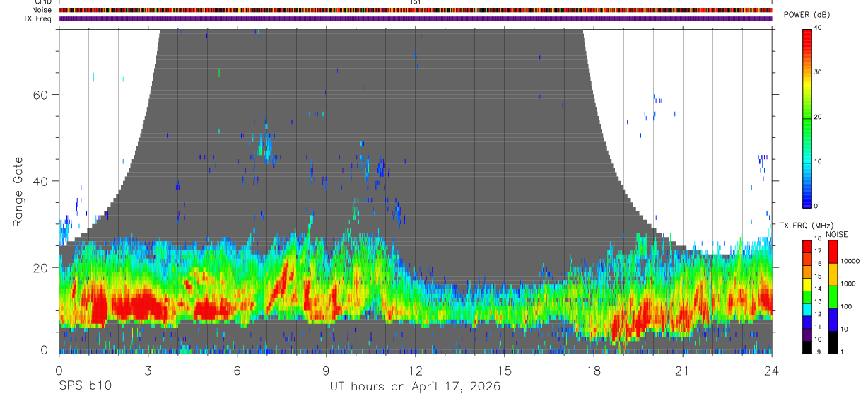The height and width of the screenshot is (401, 868).
Task: Click the 1 label on NOISE scale
Action: [x=842, y=351]
